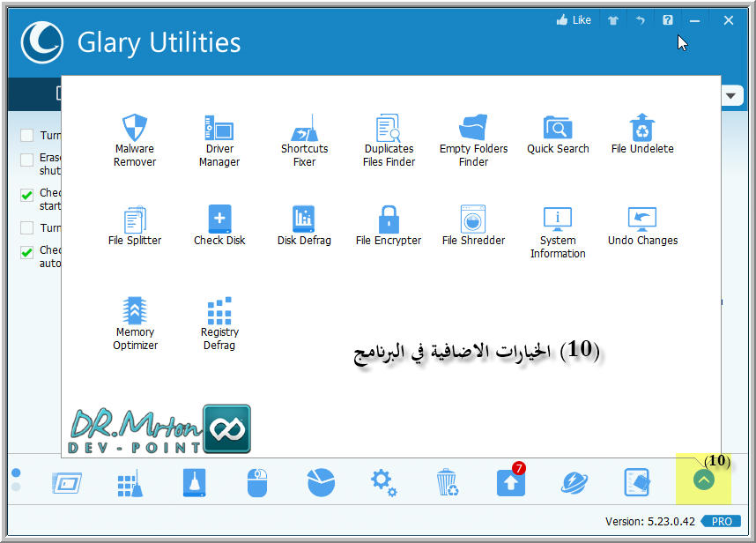Uncheck the 'Chec... start' checkbox
This screenshot has height=543, width=756.
[x=27, y=195]
